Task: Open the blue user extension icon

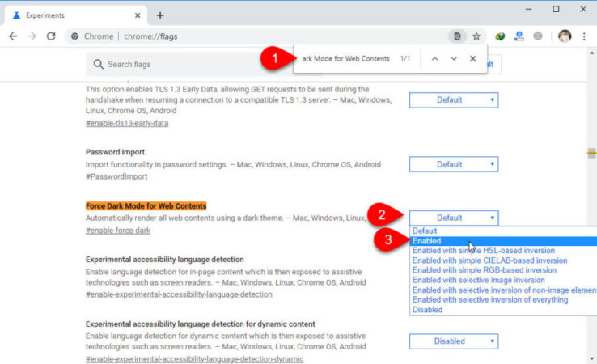Action: 519,36
